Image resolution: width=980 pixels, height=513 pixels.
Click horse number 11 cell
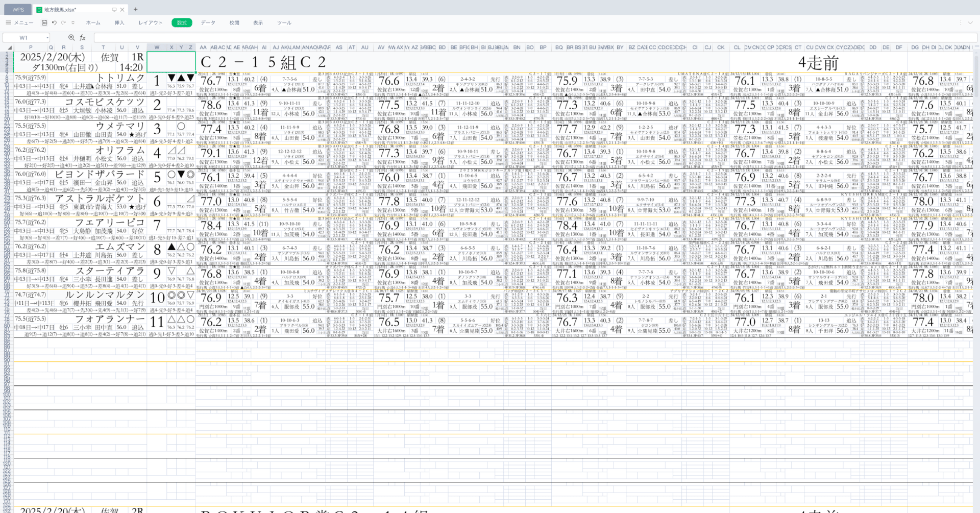pos(157,322)
